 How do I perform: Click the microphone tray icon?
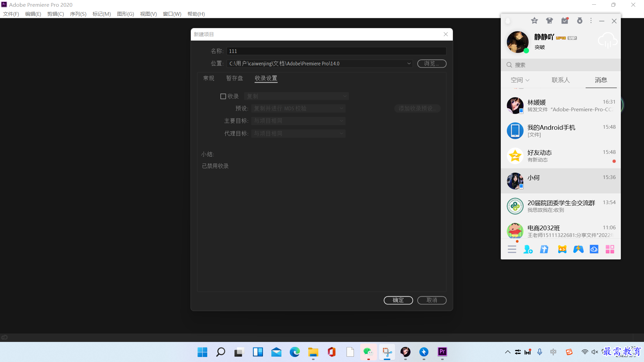(539, 352)
